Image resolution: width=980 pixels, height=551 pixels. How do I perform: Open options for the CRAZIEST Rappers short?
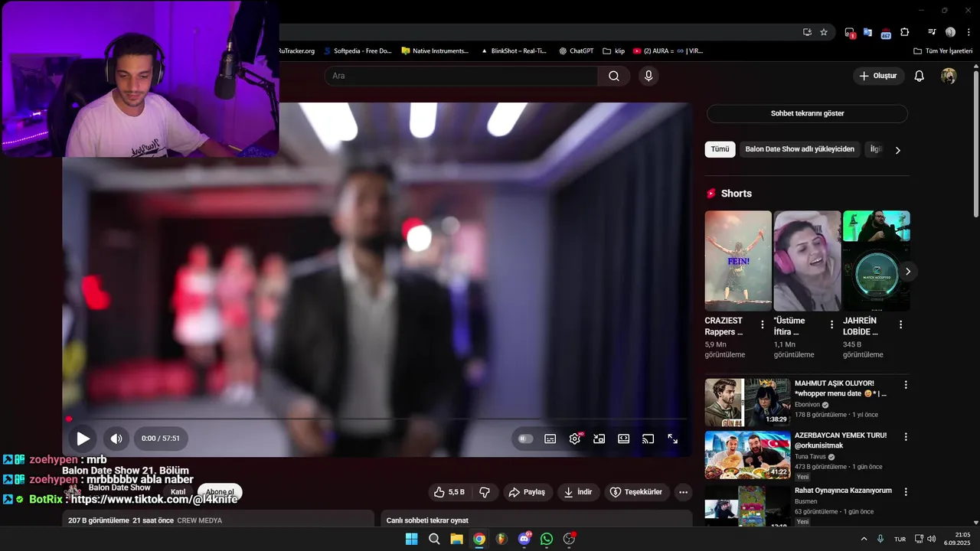click(x=762, y=324)
